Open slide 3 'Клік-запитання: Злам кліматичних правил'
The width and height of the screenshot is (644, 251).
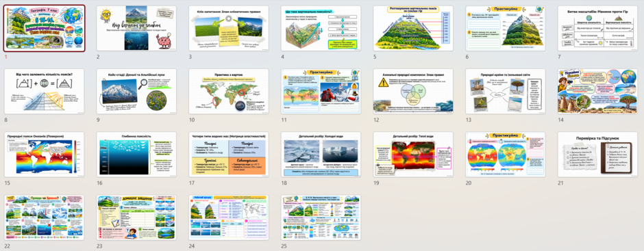click(x=229, y=28)
